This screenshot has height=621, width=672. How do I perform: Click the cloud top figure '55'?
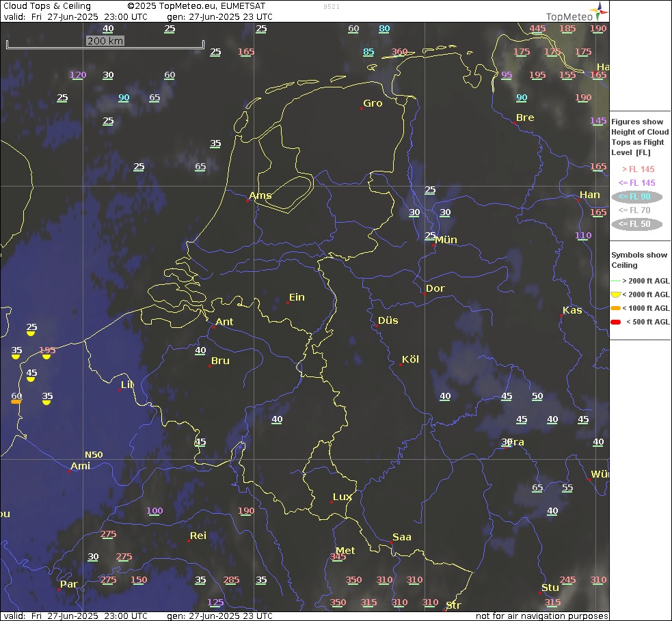(567, 487)
